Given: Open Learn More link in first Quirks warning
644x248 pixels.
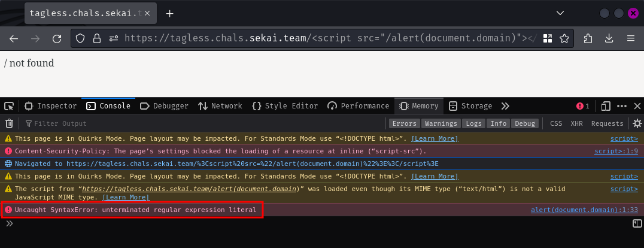Looking at the screenshot, I should (435, 138).
